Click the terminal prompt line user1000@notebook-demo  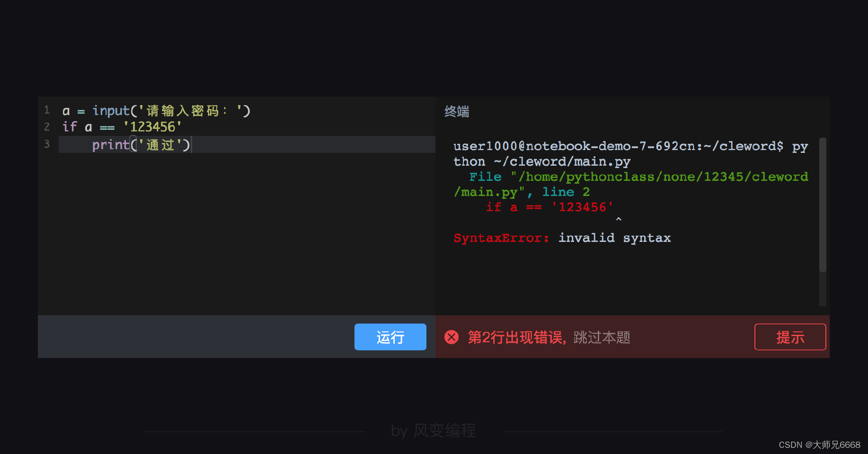630,146
